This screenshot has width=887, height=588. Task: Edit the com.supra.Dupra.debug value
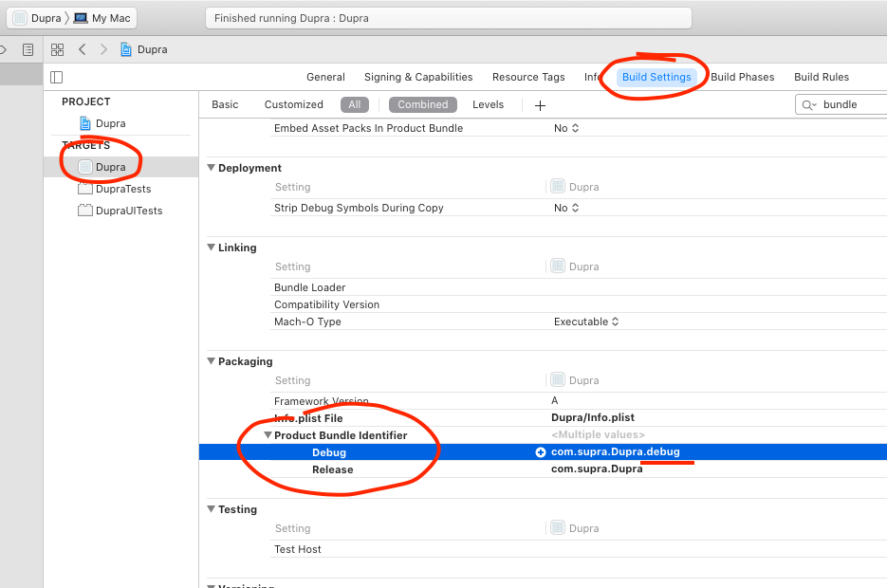pos(616,451)
